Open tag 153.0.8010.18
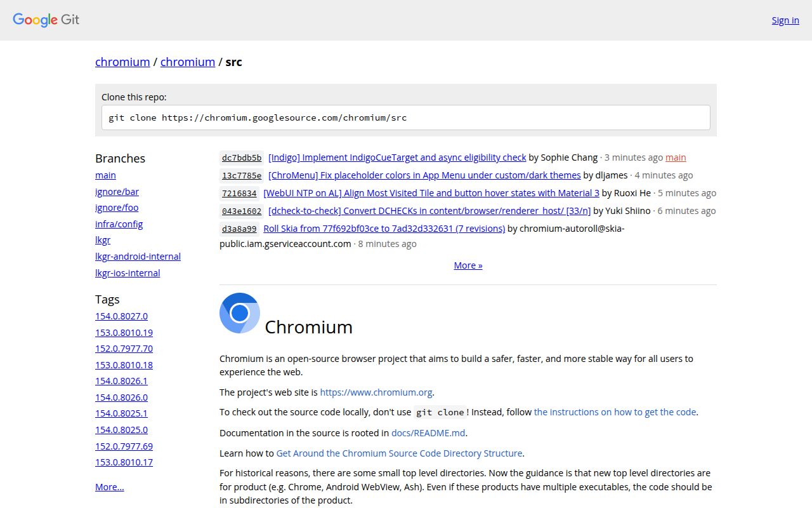Viewport: 812px width, 508px height. click(124, 365)
